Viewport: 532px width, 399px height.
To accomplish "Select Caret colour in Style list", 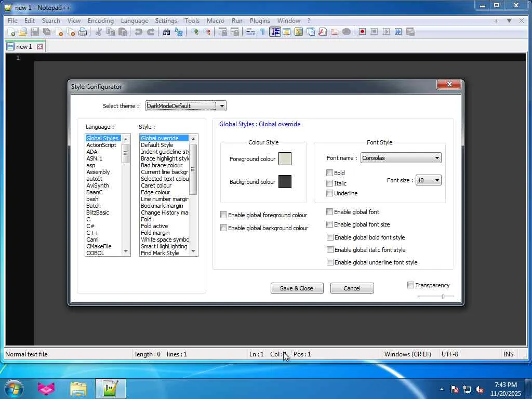I will click(x=156, y=185).
